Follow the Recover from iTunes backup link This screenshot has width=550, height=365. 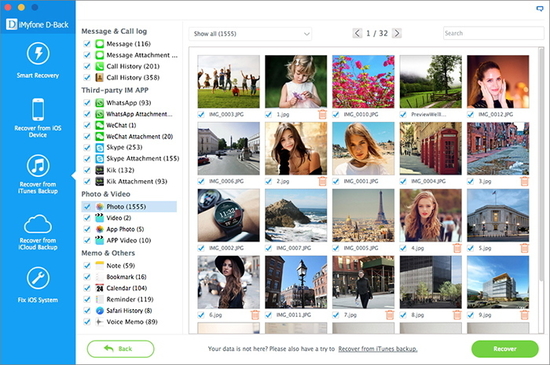point(378,349)
